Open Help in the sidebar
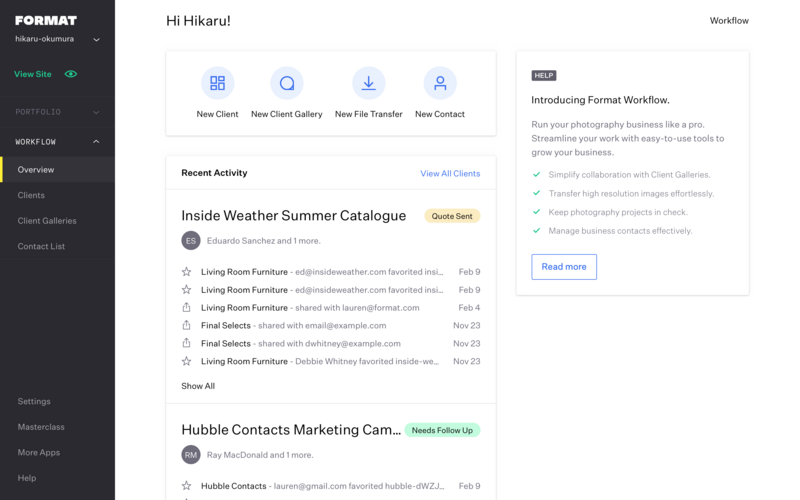 pyautogui.click(x=27, y=478)
